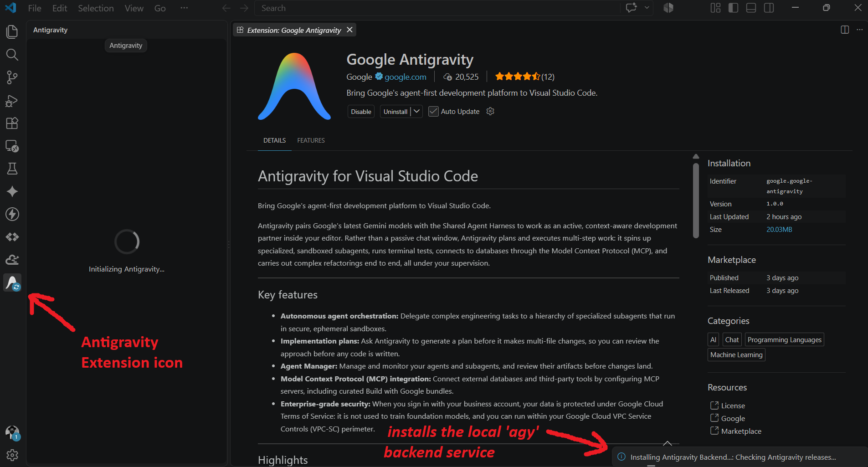The height and width of the screenshot is (467, 868).
Task: Open Remote Explorer view
Action: pos(12,146)
